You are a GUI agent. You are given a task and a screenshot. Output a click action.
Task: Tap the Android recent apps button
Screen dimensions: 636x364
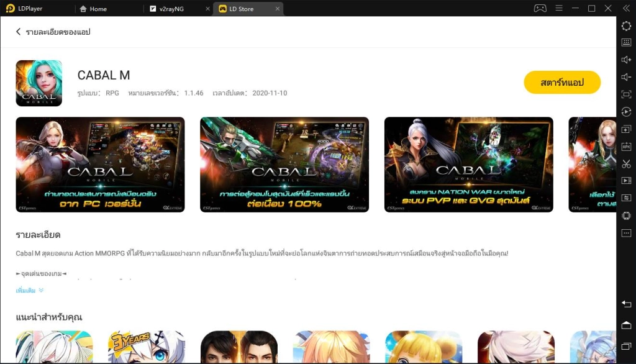[626, 346]
